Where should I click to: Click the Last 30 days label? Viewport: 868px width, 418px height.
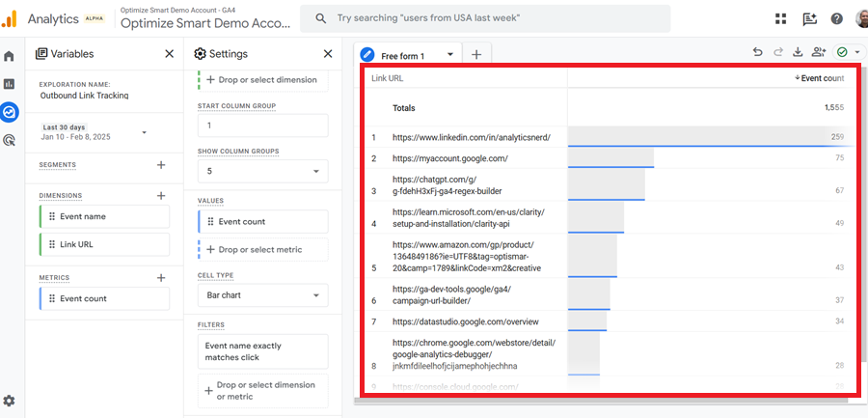pyautogui.click(x=65, y=127)
